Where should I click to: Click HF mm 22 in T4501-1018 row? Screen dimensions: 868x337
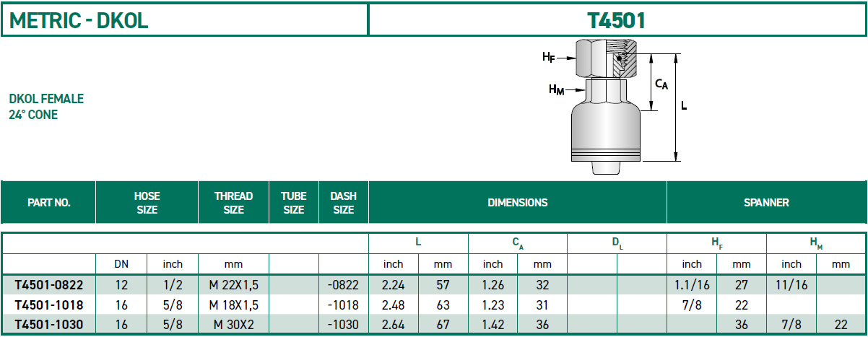pyautogui.click(x=742, y=305)
